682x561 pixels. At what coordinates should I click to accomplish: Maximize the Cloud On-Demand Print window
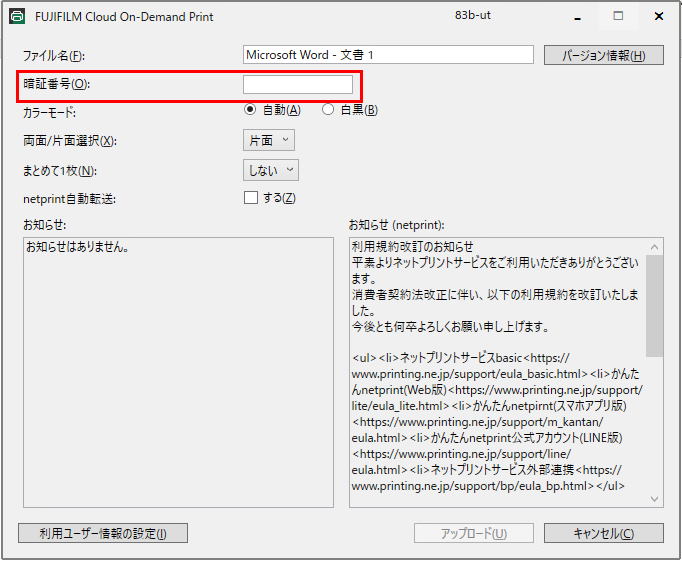point(618,17)
